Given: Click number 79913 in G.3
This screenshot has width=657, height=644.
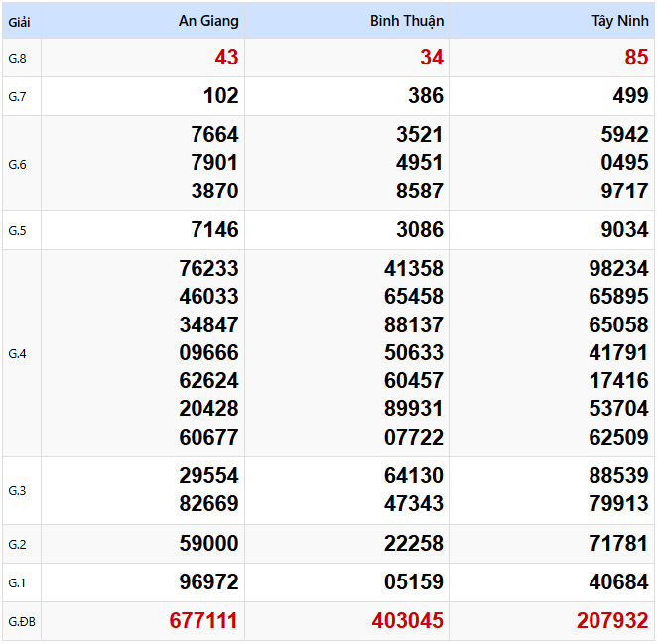Looking at the screenshot, I should tap(619, 503).
